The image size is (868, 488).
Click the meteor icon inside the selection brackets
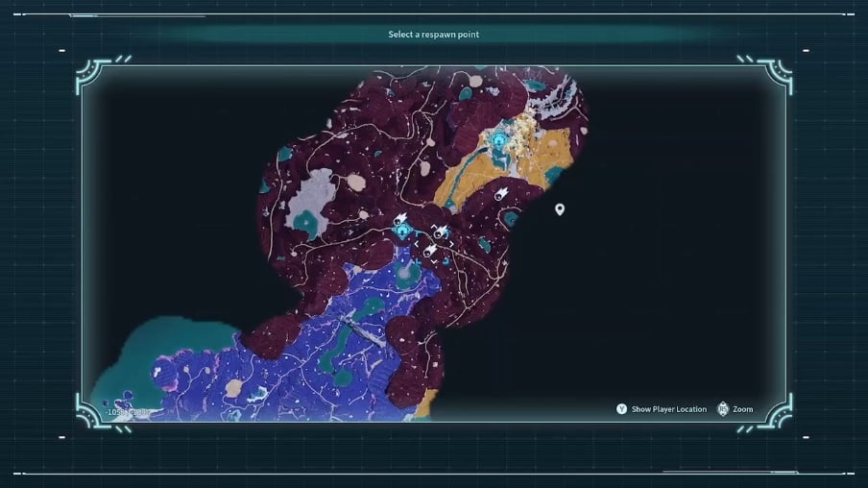pos(441,232)
